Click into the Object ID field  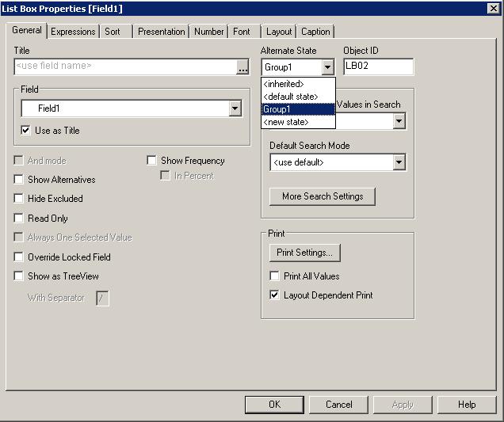click(378, 67)
